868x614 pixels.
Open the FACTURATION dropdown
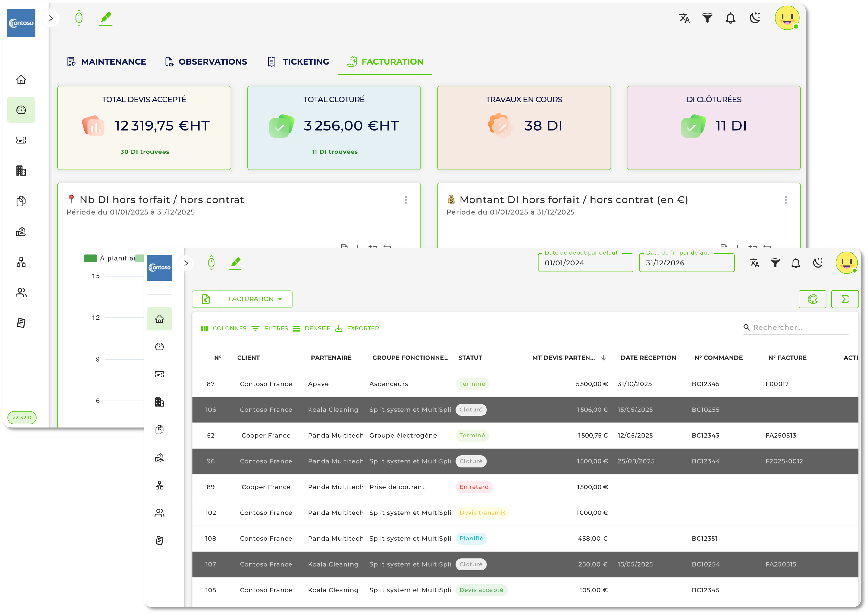click(x=256, y=299)
